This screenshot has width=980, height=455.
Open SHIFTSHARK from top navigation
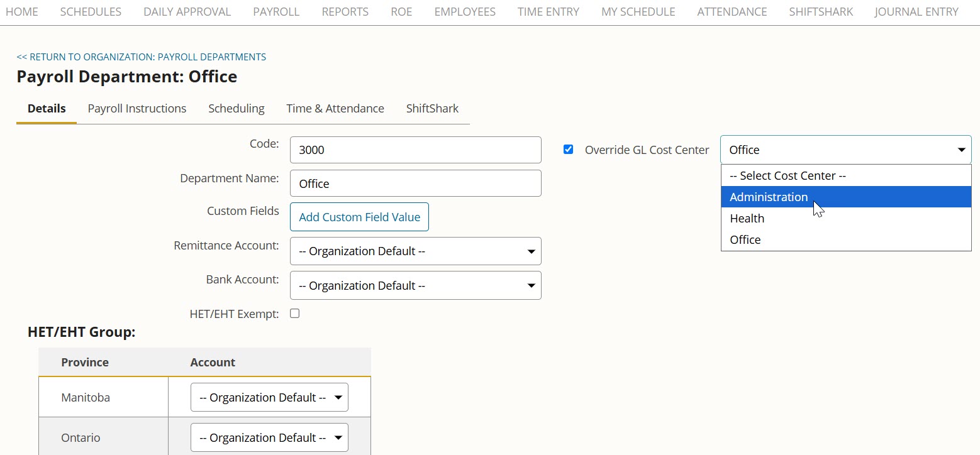coord(821,12)
